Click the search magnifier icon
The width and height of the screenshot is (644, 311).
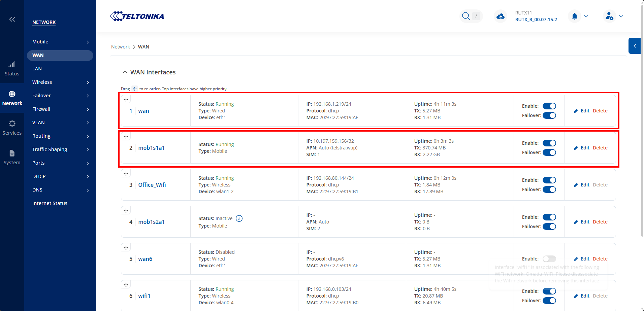(466, 16)
